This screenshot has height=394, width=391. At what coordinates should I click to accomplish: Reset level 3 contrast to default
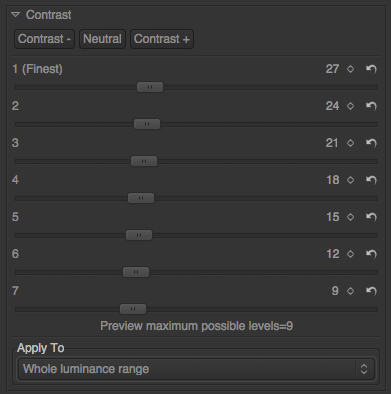point(371,143)
